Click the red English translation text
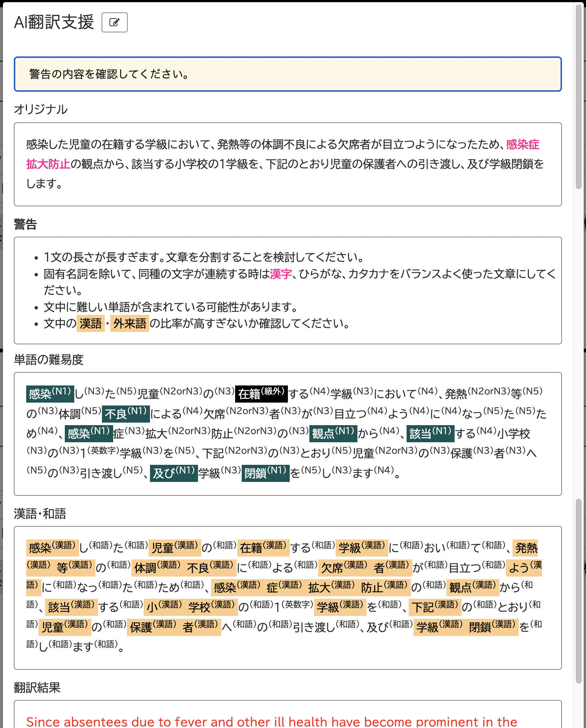 [272, 721]
